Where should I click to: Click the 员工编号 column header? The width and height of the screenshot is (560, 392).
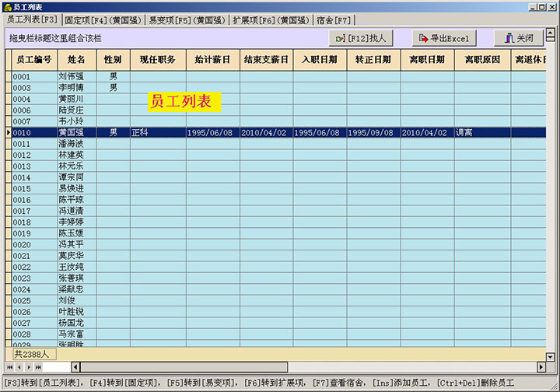(33, 59)
